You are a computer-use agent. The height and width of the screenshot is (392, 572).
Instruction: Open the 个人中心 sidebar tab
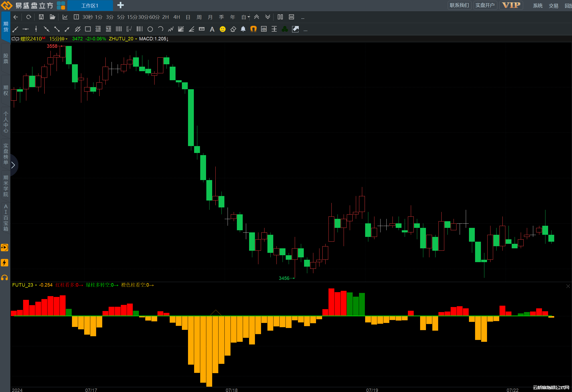6,122
